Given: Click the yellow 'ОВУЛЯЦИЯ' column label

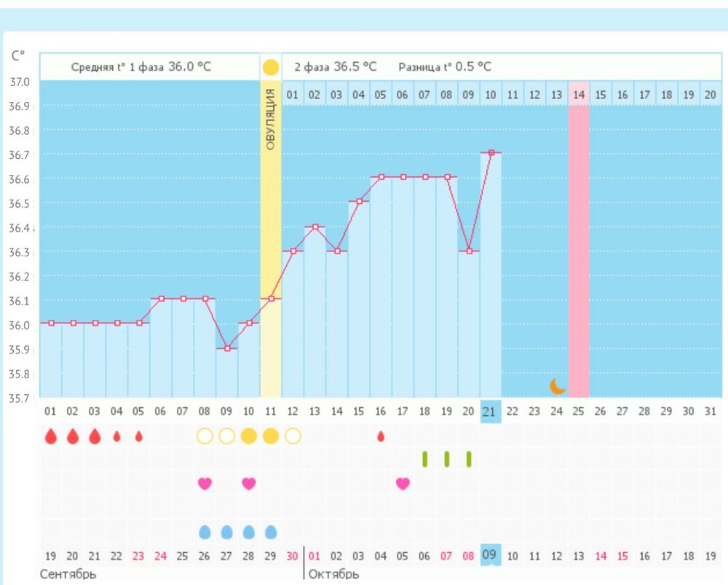Looking at the screenshot, I should point(271,119).
